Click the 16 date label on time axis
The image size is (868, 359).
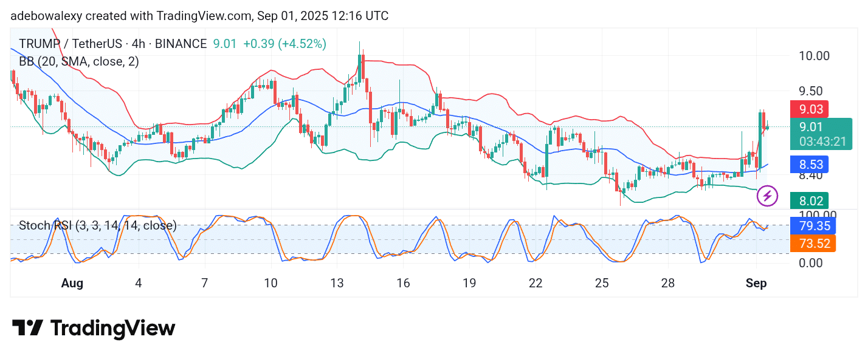pyautogui.click(x=403, y=283)
